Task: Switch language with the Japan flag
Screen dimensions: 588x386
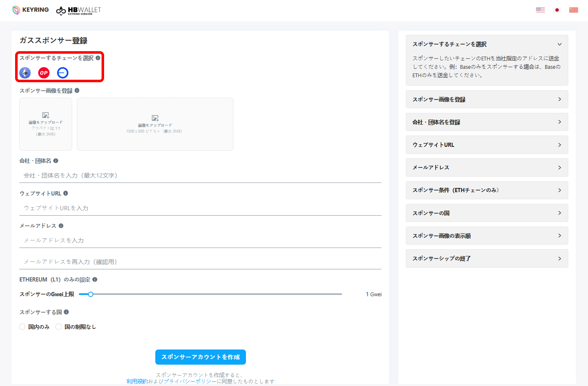Action: 557,10
